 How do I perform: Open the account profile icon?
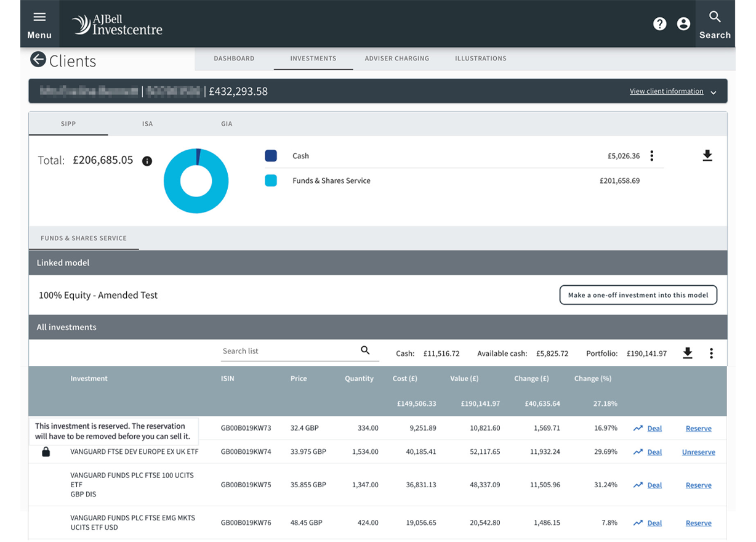(683, 23)
